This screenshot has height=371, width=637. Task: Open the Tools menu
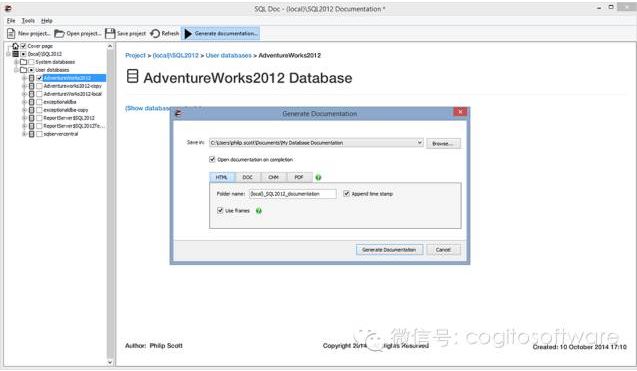[28, 21]
